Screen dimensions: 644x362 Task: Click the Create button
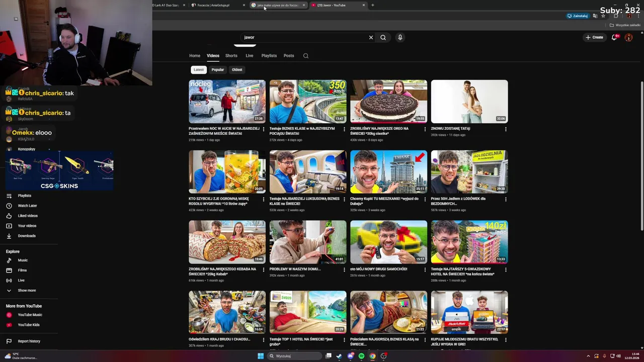tap(594, 37)
